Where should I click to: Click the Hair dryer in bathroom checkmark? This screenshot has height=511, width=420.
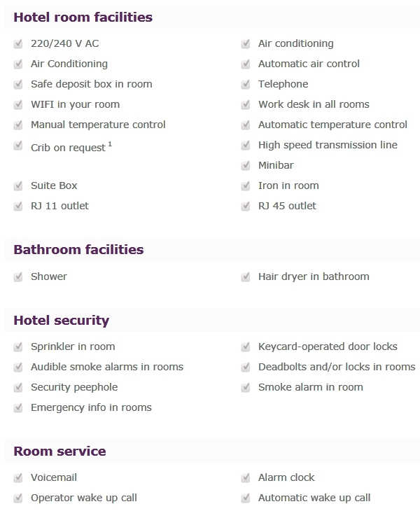[x=246, y=276]
